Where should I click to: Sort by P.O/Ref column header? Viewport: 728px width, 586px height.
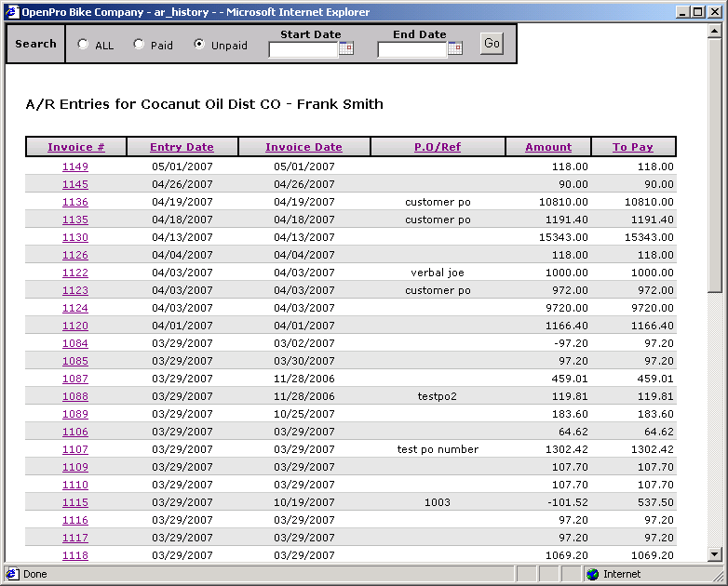[x=438, y=147]
